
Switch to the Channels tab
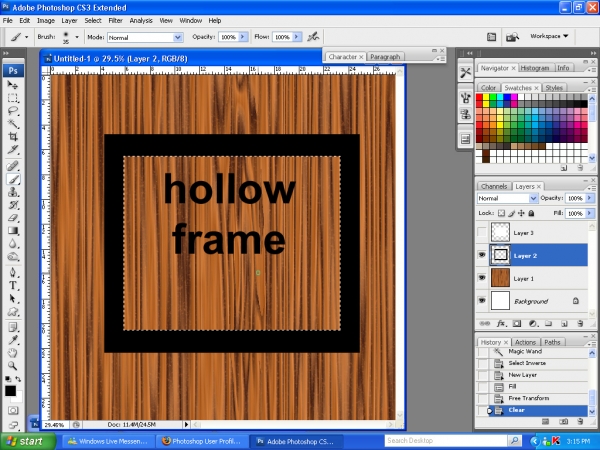click(x=494, y=186)
